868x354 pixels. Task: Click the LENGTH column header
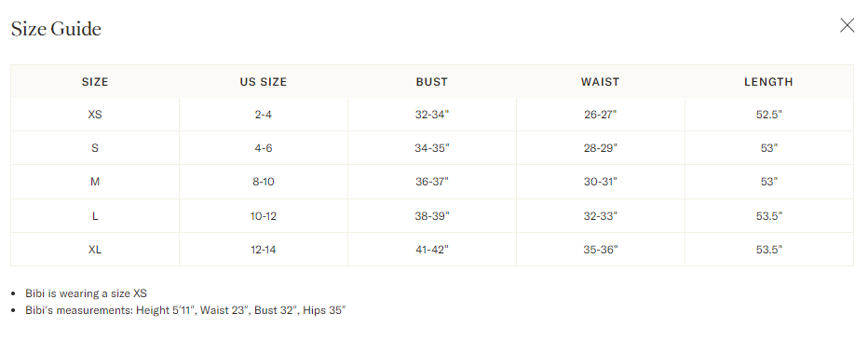[768, 82]
